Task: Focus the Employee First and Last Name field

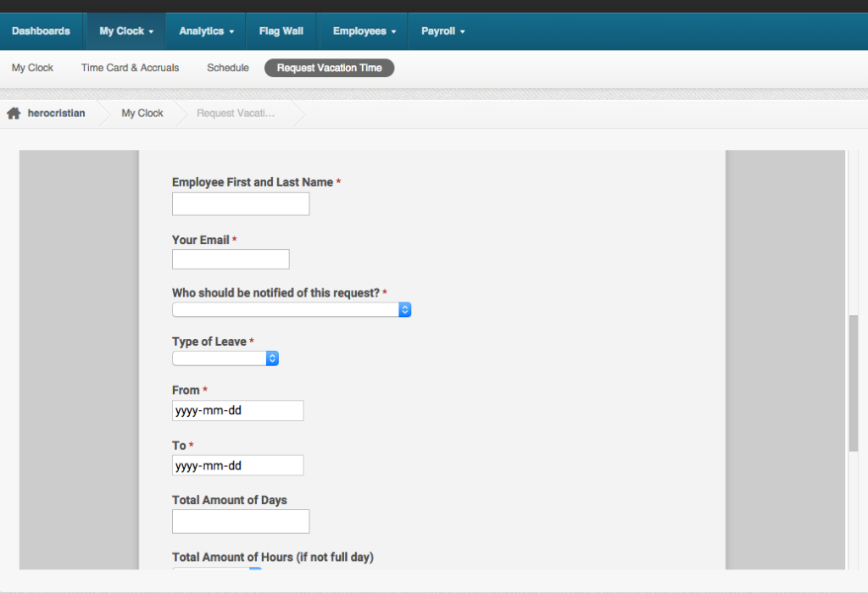Action: pyautogui.click(x=241, y=203)
